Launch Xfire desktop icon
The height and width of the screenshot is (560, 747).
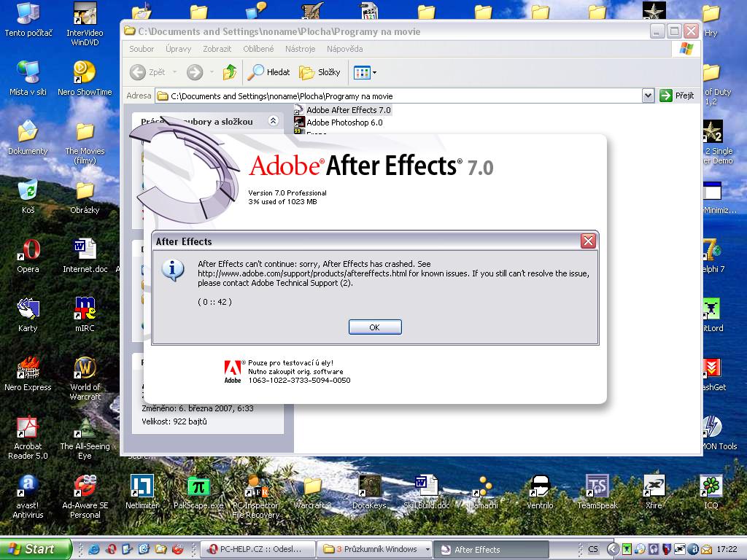(654, 492)
